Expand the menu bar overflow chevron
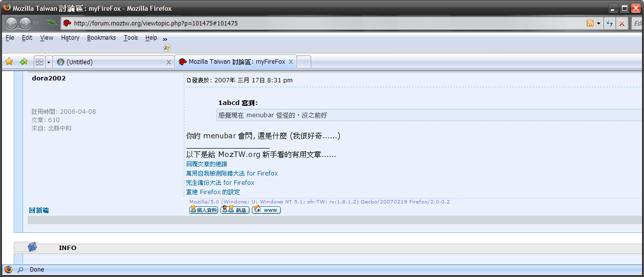Screen dimensions: 644x277 pos(165,39)
